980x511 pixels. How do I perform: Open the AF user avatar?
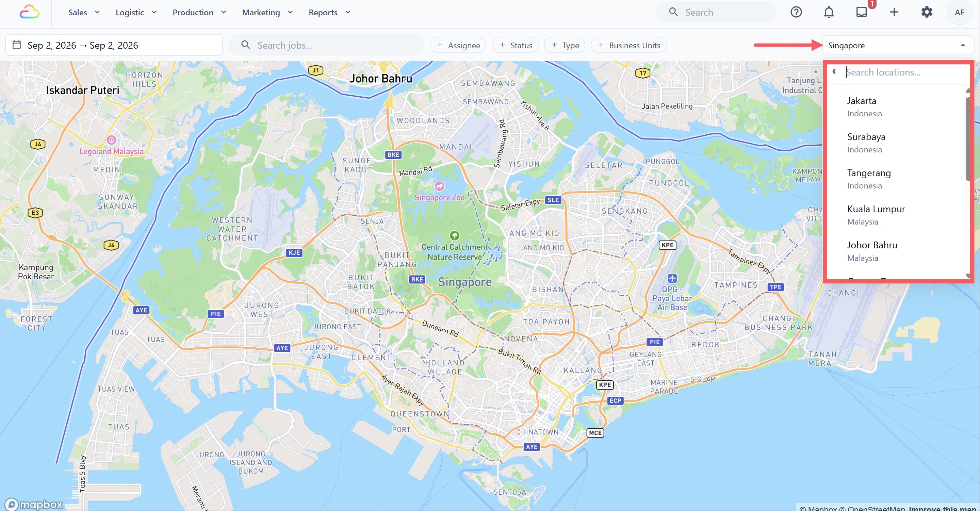[x=959, y=12]
